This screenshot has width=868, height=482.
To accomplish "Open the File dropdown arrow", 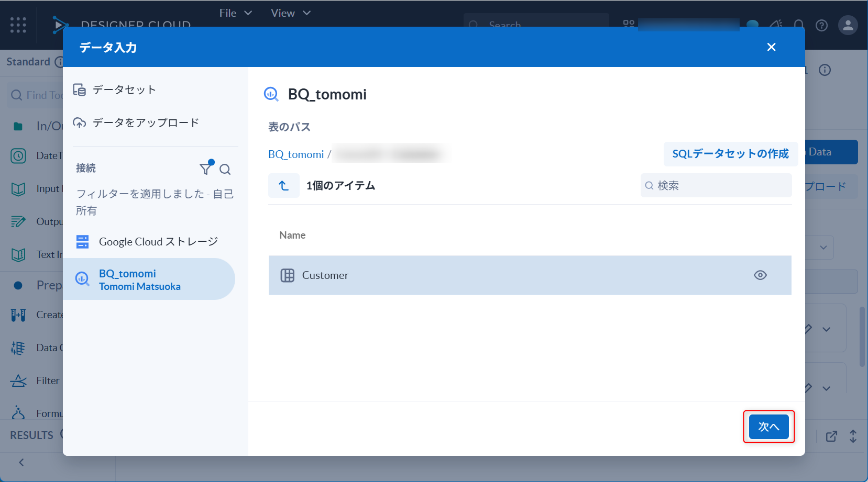I will pos(249,13).
